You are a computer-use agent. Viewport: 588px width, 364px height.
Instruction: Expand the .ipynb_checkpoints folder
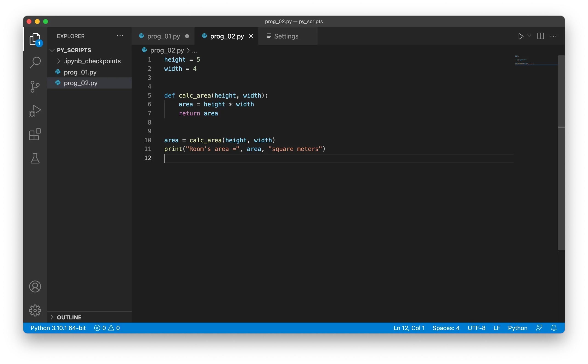tap(58, 61)
